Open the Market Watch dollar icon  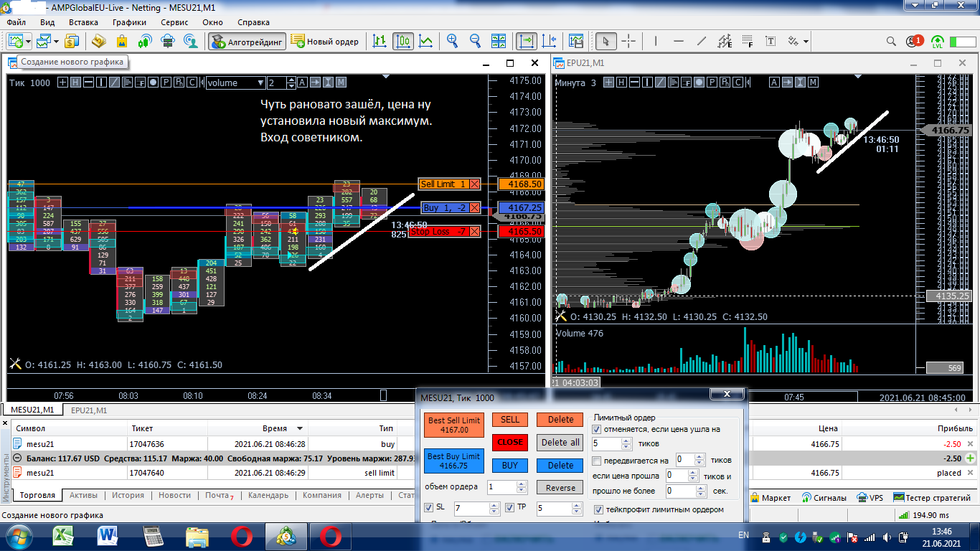point(71,41)
